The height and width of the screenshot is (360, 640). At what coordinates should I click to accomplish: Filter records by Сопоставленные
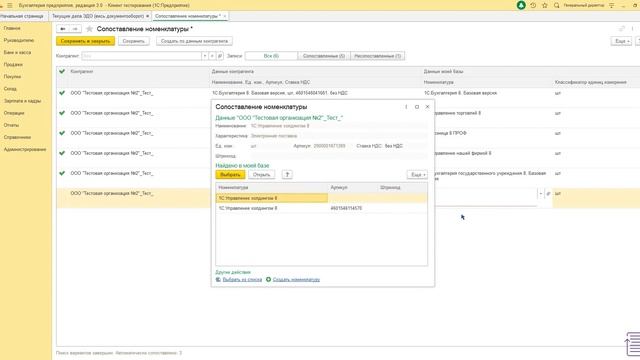(324, 56)
